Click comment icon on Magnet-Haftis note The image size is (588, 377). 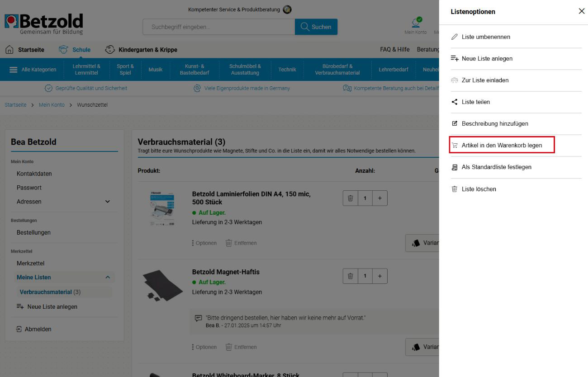tap(198, 318)
